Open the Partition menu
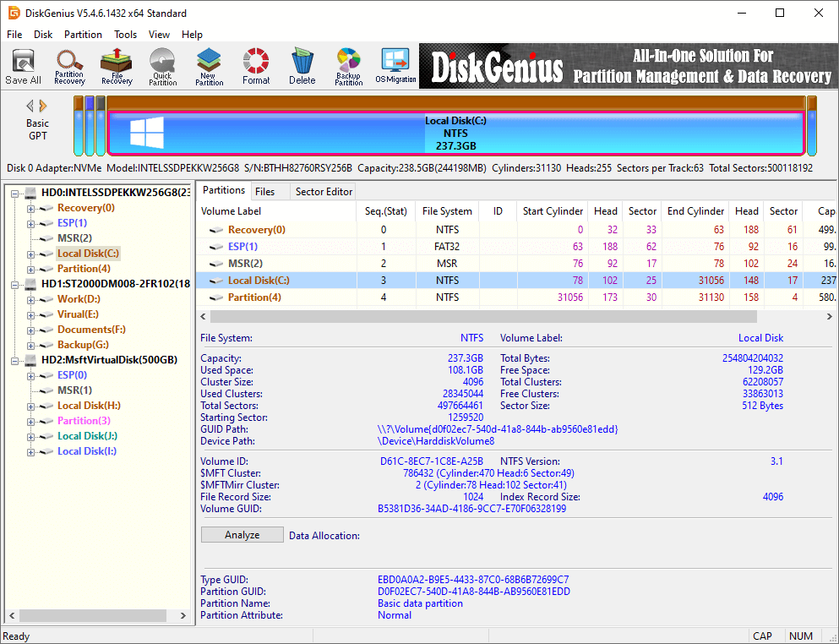Image resolution: width=839 pixels, height=644 pixels. point(83,35)
